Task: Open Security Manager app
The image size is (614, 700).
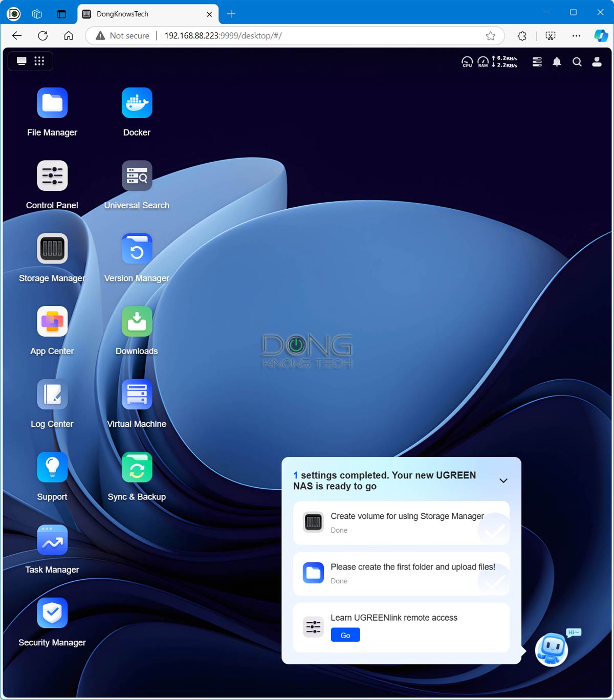Action: coord(52,613)
